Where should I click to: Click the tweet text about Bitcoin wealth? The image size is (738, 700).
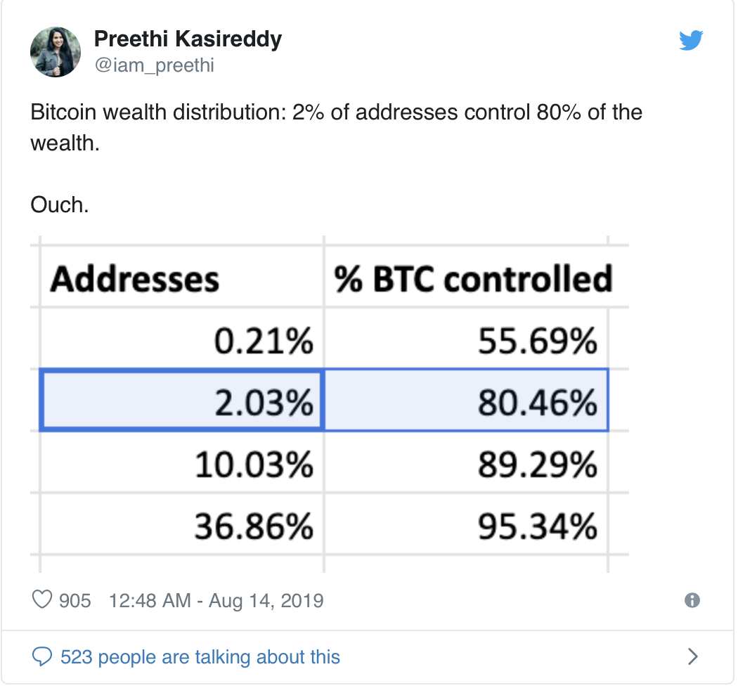(336, 128)
